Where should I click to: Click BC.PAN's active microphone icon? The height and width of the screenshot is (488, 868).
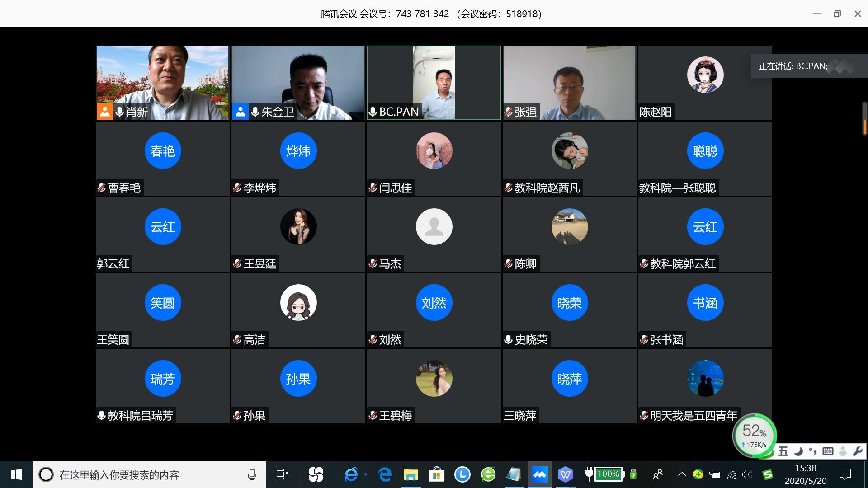pyautogui.click(x=373, y=112)
